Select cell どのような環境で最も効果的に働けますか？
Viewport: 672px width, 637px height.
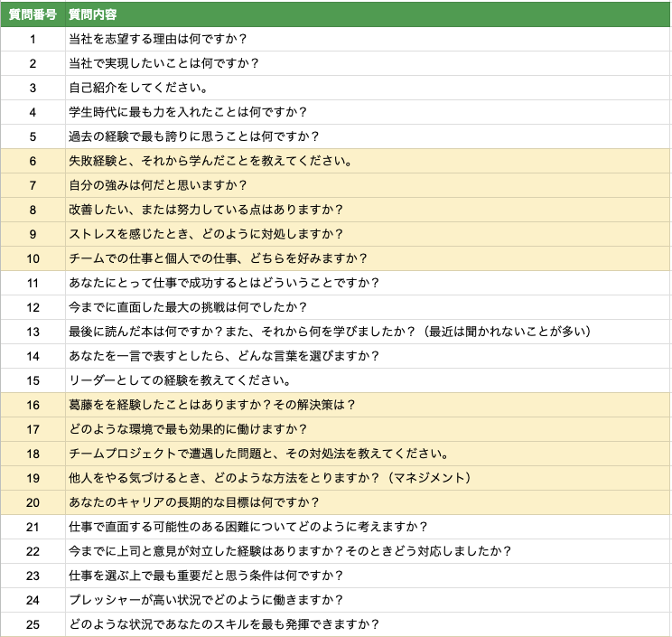point(369,429)
